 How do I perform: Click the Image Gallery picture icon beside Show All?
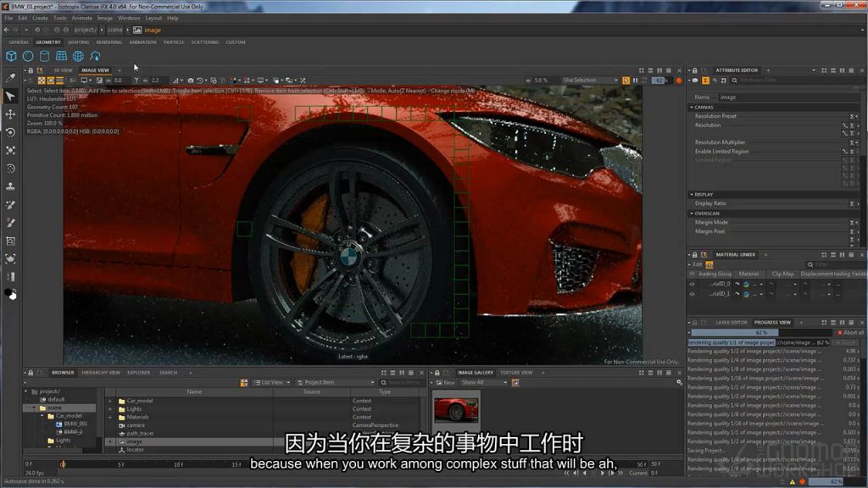(515, 382)
